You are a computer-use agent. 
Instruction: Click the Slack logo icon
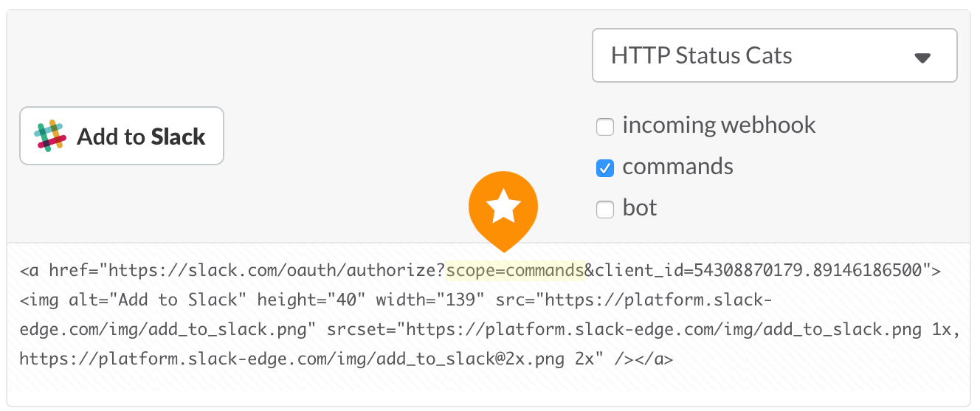50,137
